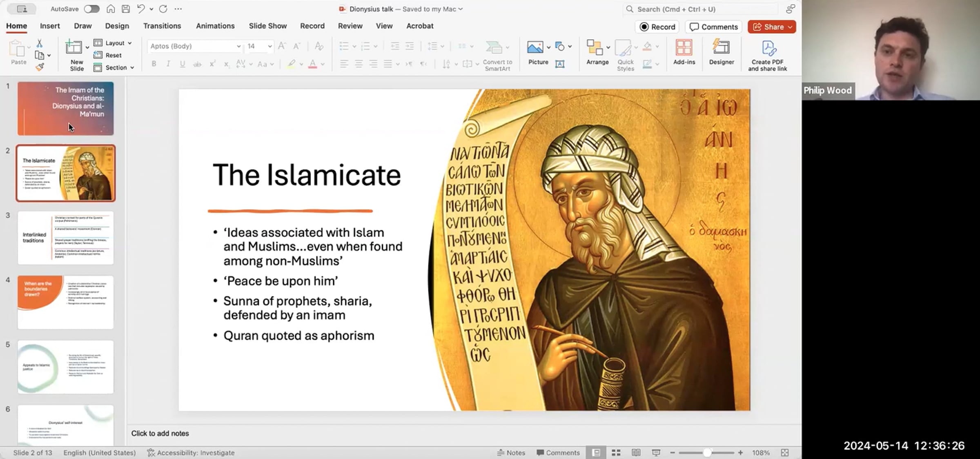Open the Insert tab
Viewport: 980px width, 459px height.
pyautogui.click(x=50, y=26)
